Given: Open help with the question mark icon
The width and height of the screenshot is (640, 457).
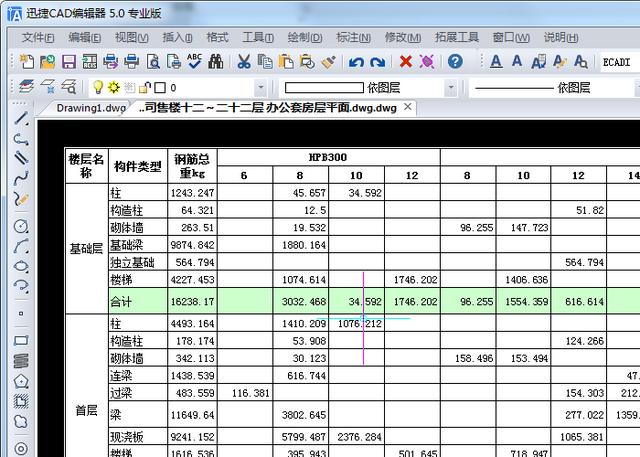Looking at the screenshot, I should pos(455,62).
